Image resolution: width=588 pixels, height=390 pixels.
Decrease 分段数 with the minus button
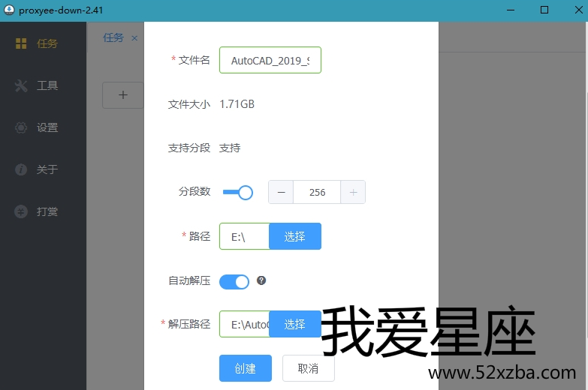tap(281, 192)
